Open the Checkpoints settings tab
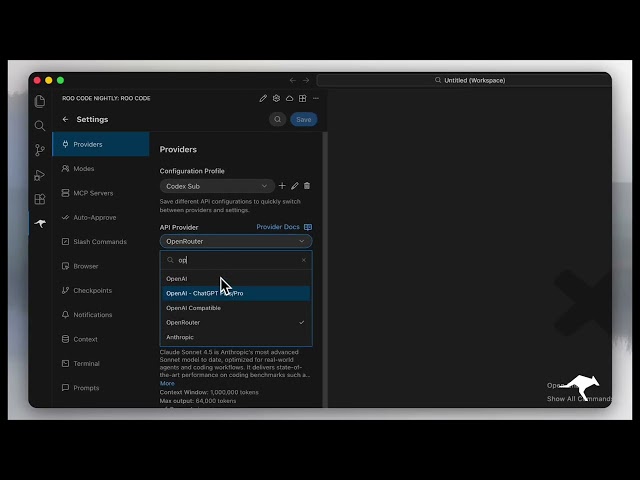Image resolution: width=640 pixels, height=480 pixels. coord(101,291)
